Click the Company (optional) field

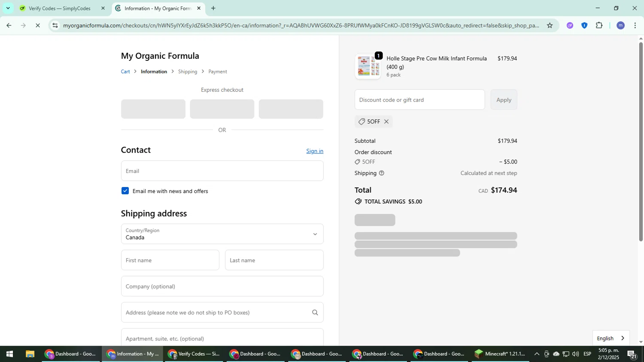pyautogui.click(x=222, y=287)
